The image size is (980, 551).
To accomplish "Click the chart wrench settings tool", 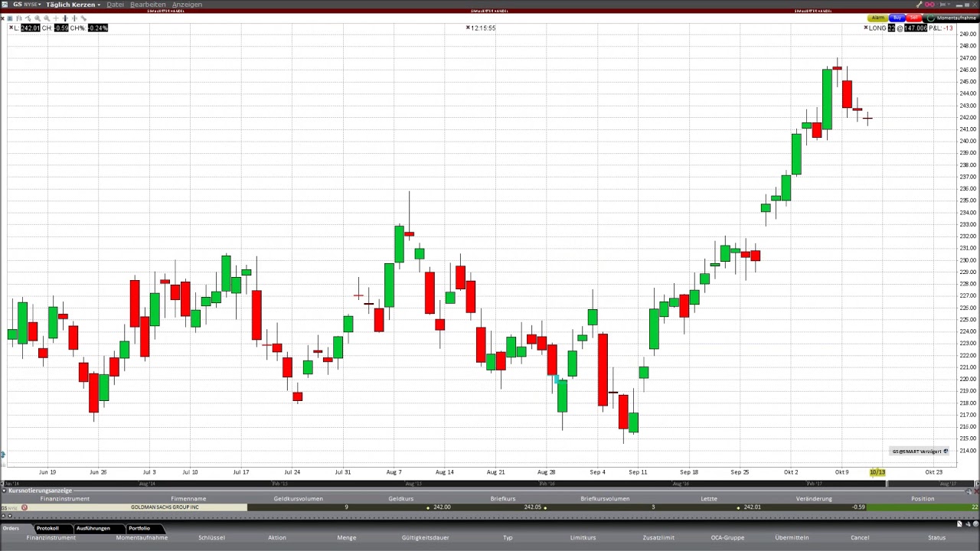I will (x=83, y=18).
